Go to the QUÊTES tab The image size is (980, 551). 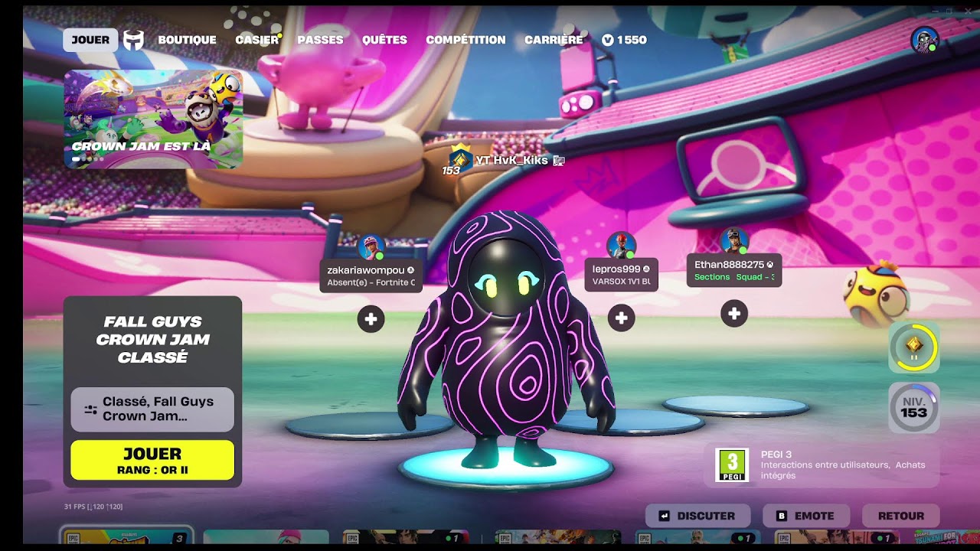[x=384, y=40]
